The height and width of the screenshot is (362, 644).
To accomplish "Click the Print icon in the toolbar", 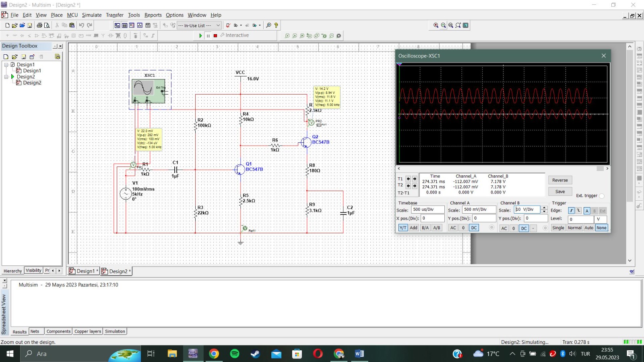I will (x=39, y=25).
